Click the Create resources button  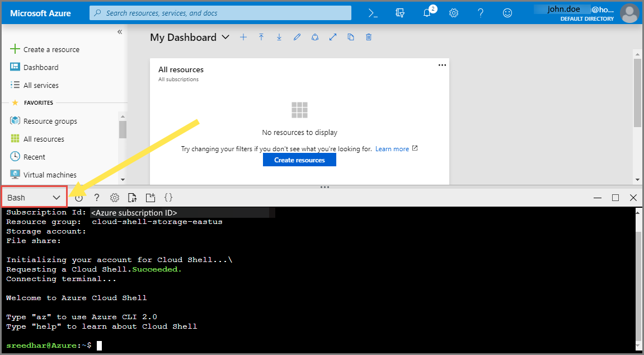(x=299, y=160)
